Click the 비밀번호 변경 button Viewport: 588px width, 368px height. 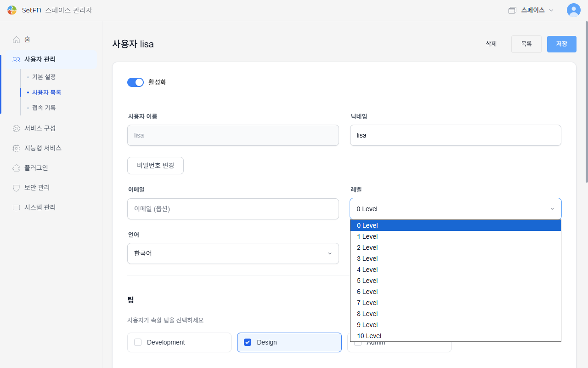coord(155,166)
